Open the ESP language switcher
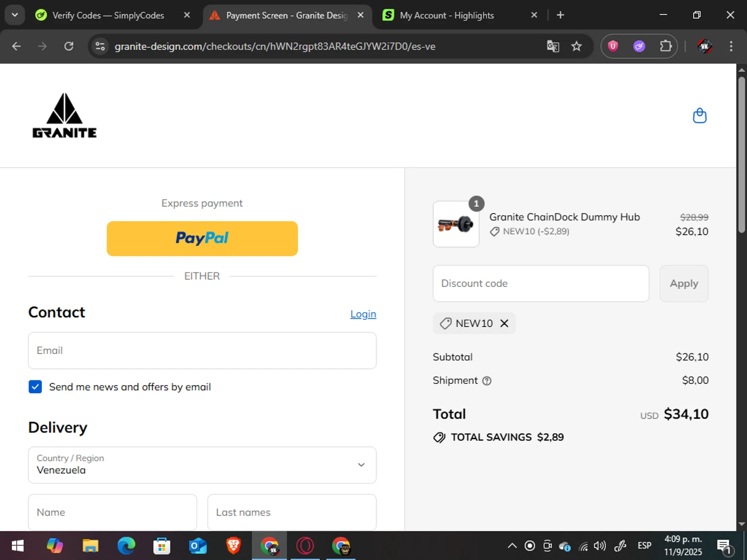 point(644,546)
